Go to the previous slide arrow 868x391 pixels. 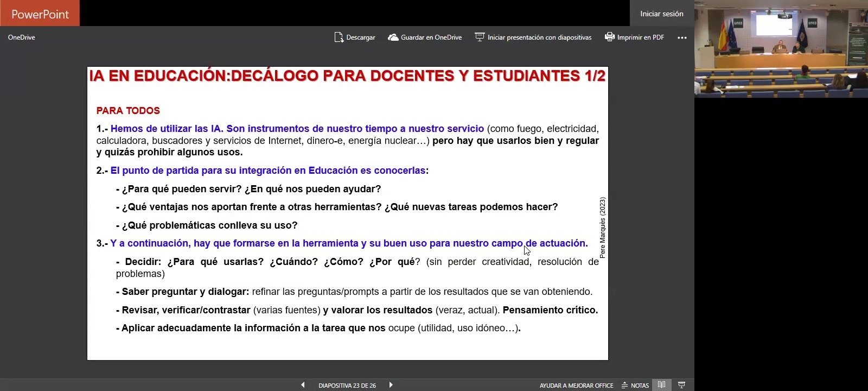[x=303, y=385]
